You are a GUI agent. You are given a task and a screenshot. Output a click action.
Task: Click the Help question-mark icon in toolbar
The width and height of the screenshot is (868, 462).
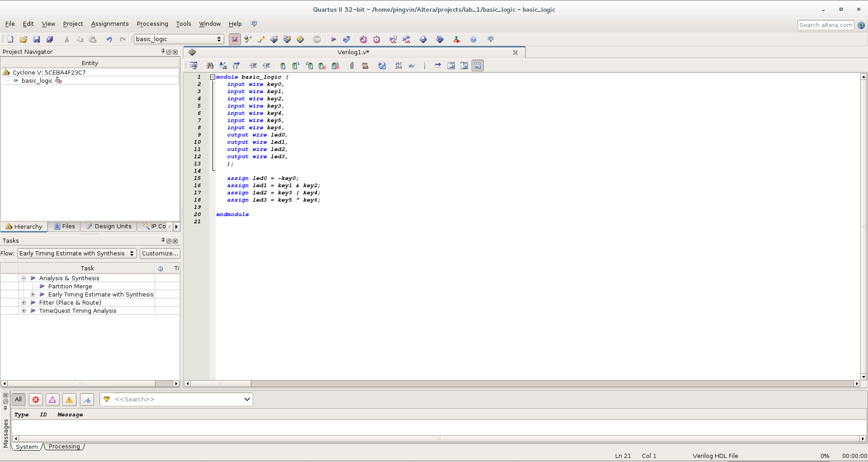(473, 39)
